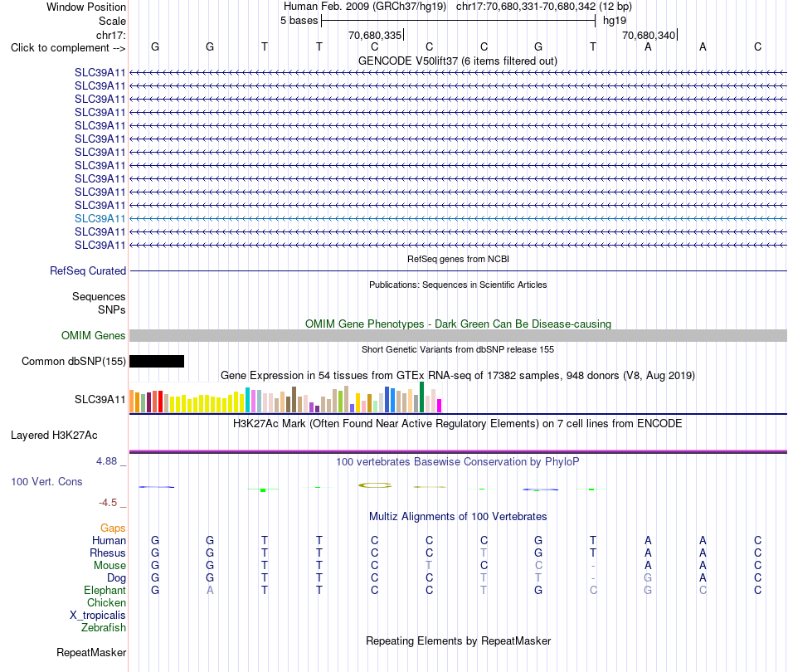The width and height of the screenshot is (788, 672).
Task: Click the Human alignment row label
Action: (109, 540)
